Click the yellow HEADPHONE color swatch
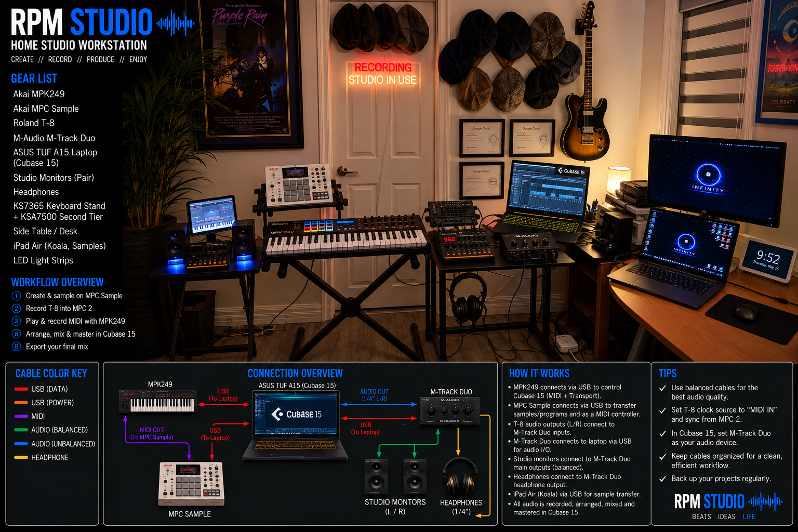 [21, 458]
